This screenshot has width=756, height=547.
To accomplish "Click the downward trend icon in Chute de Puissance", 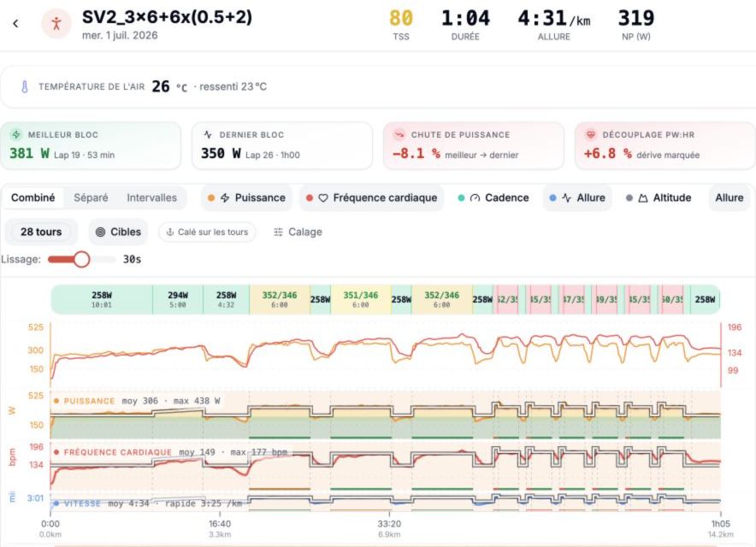I will (399, 134).
